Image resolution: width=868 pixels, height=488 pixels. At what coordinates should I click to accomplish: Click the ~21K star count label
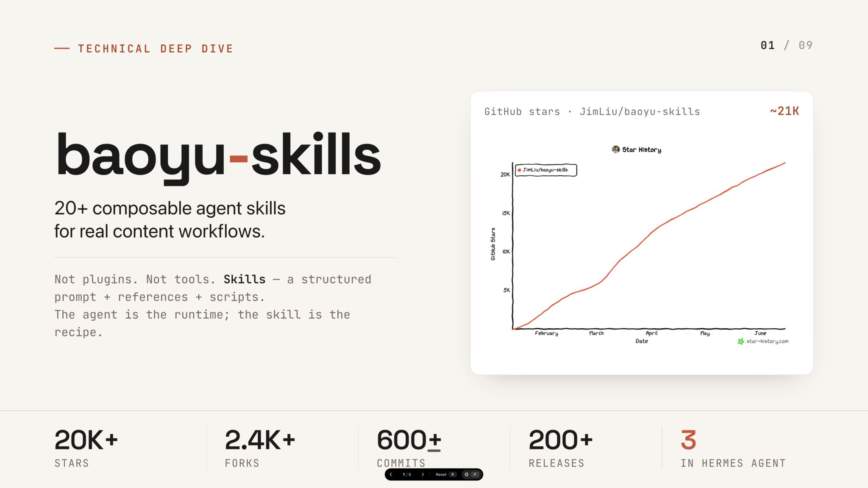785,111
